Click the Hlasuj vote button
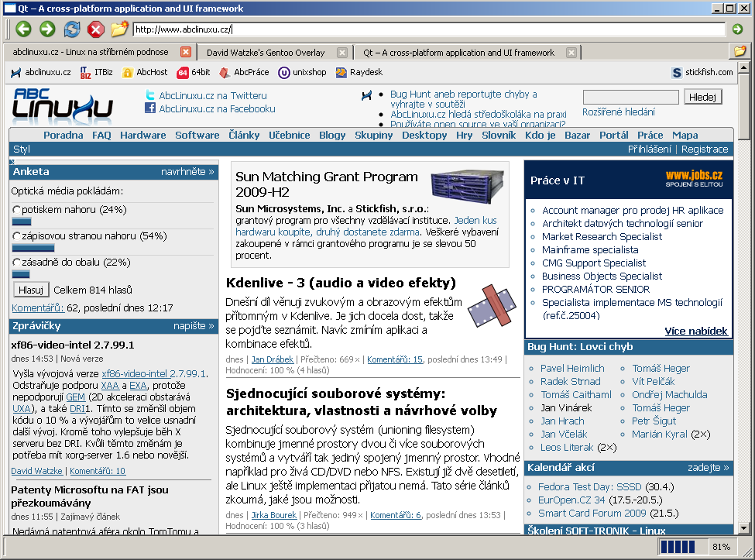 tap(31, 290)
